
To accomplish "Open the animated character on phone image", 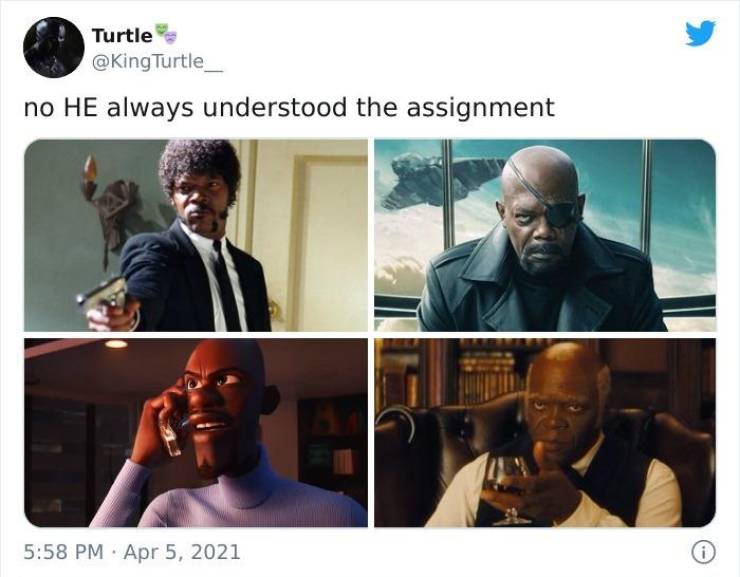I will click(196, 433).
